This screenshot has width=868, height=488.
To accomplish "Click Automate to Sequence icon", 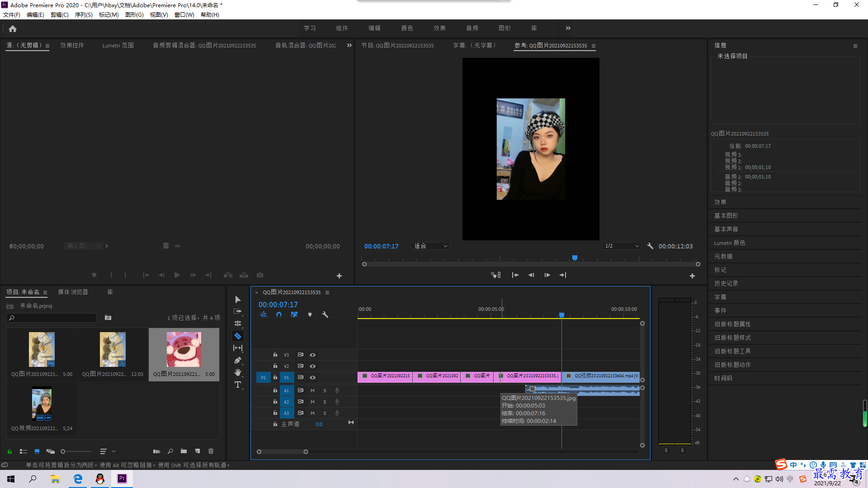I will point(156,451).
